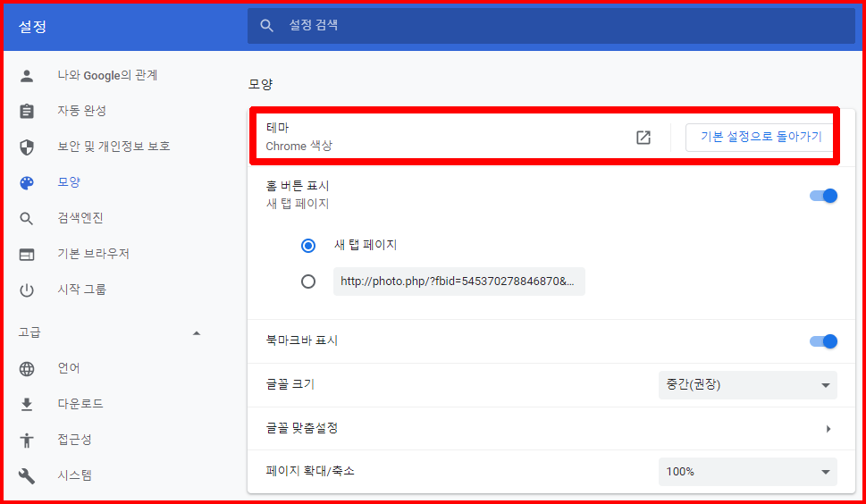Expand 글꼴 맞춤설정 with its arrow
Image resolution: width=866 pixels, height=504 pixels.
[x=828, y=429]
